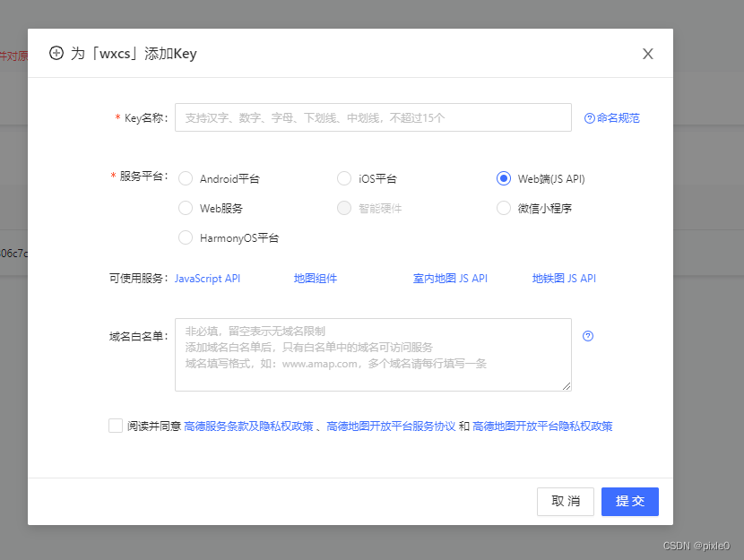Click the textarea resize handle corner

point(567,386)
